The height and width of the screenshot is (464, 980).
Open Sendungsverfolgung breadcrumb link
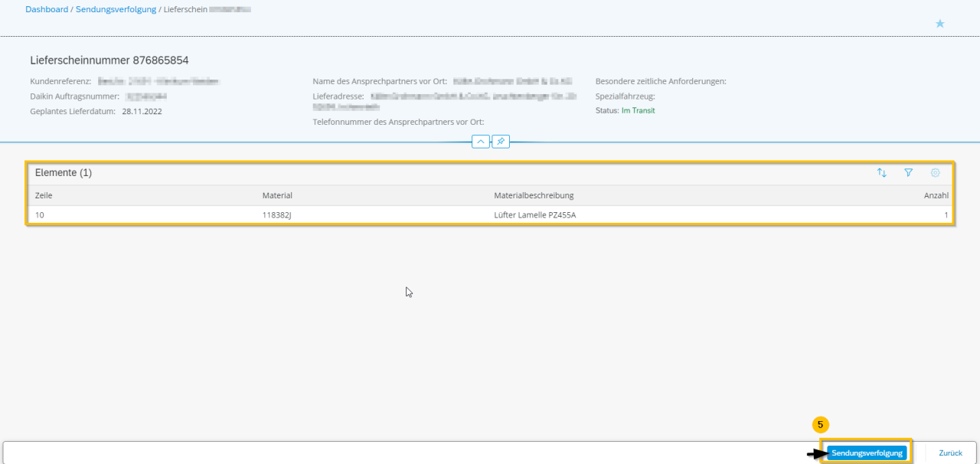[x=115, y=9]
